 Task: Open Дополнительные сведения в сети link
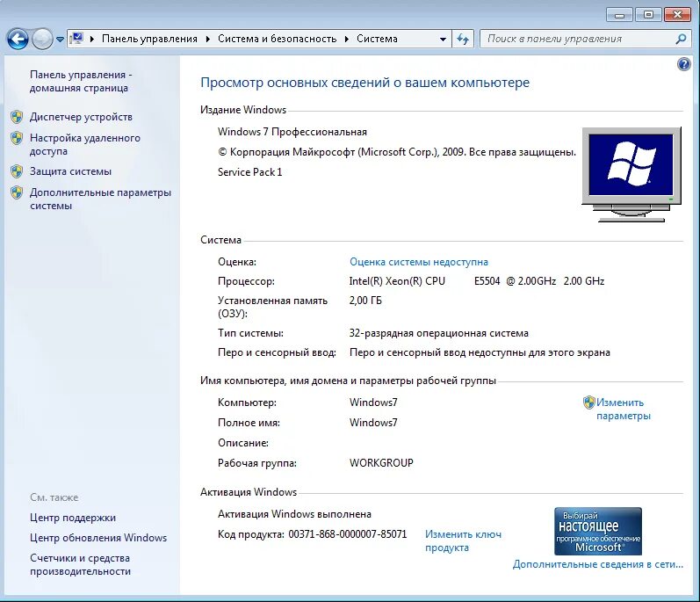pos(598,564)
